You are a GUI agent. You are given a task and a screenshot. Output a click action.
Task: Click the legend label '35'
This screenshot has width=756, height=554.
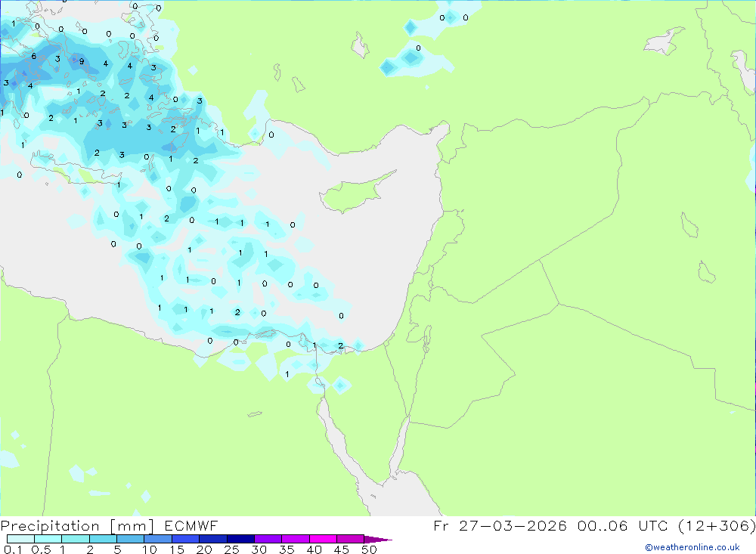(x=287, y=549)
